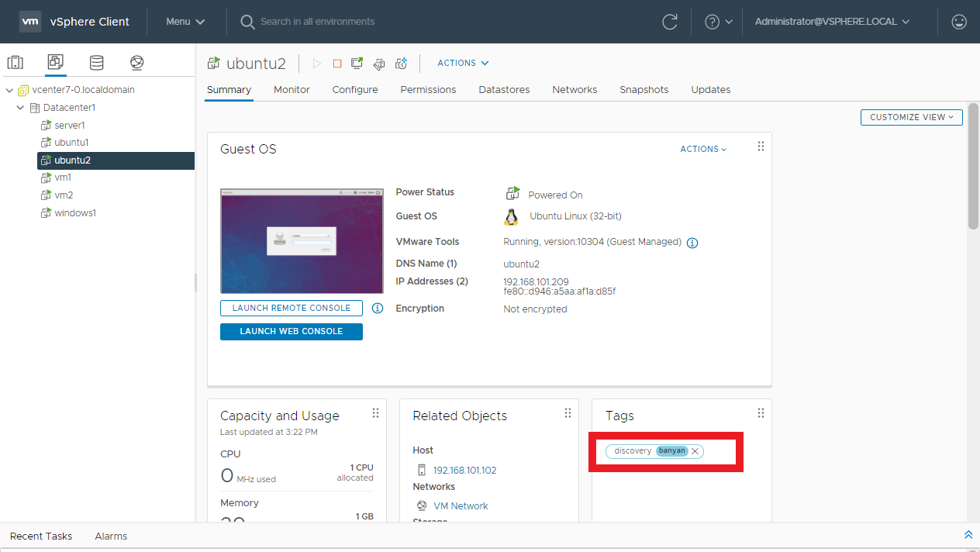Remove the discovery banyan tag
This screenshot has height=552, width=980.
(x=695, y=451)
